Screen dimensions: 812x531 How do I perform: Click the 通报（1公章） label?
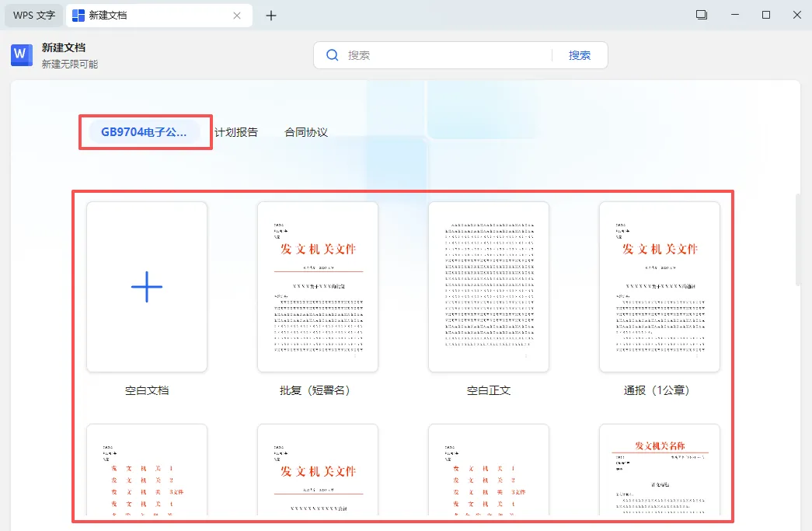pyautogui.click(x=657, y=390)
